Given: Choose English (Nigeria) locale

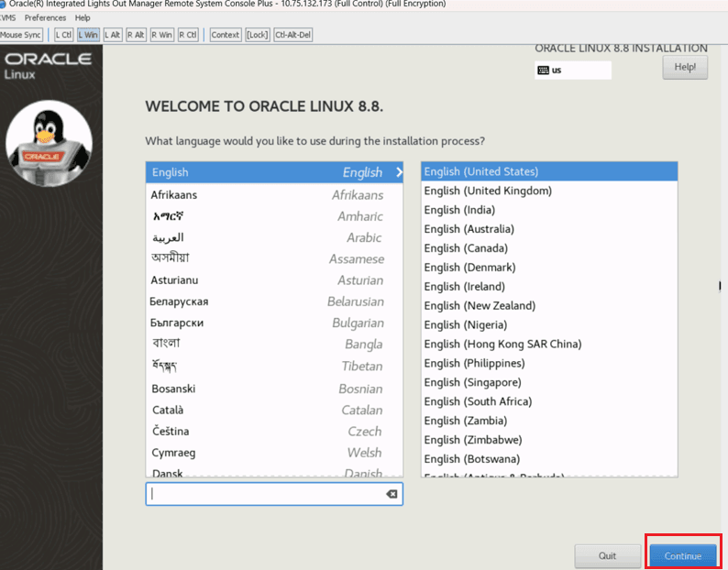Looking at the screenshot, I should tap(549, 325).
